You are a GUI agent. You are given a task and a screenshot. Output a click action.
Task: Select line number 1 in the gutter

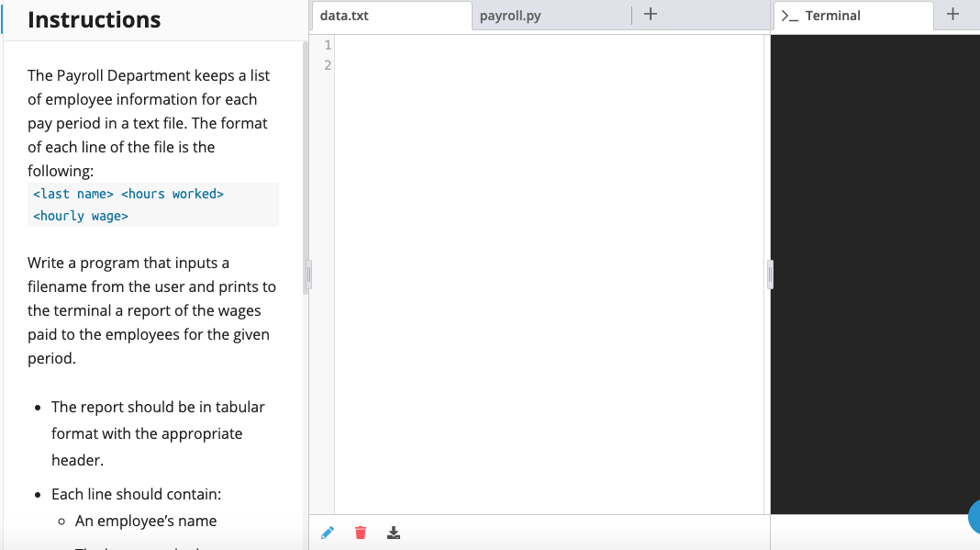pyautogui.click(x=326, y=43)
